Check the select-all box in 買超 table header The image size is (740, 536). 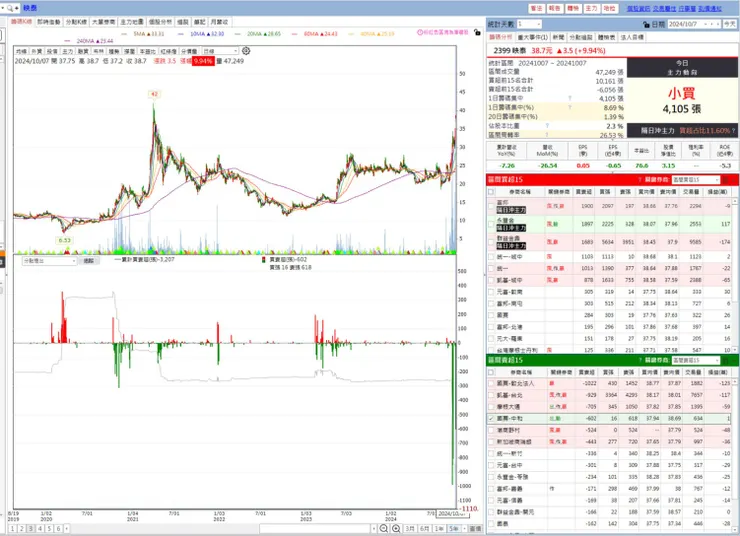tap(491, 192)
